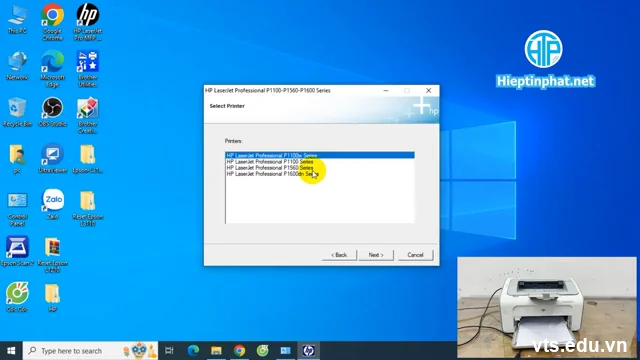The width and height of the screenshot is (640, 360).
Task: Open OBS Studio desktop shortcut
Action: (x=53, y=112)
